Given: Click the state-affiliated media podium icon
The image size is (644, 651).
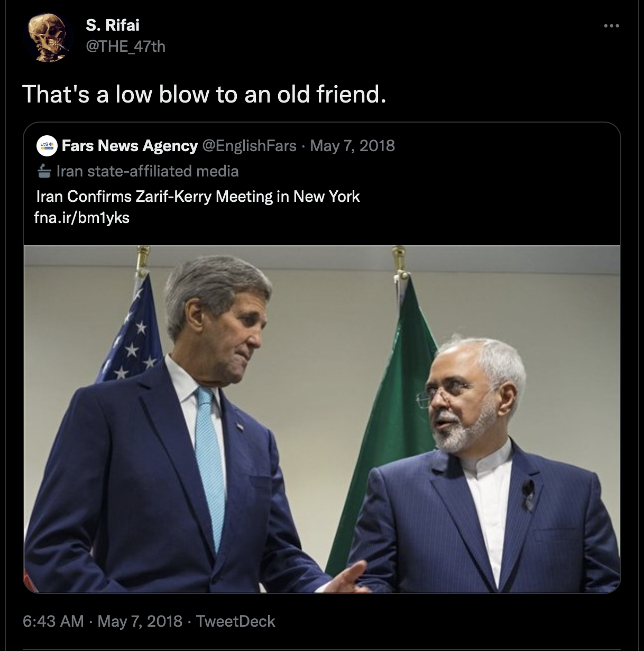Looking at the screenshot, I should click(x=44, y=171).
